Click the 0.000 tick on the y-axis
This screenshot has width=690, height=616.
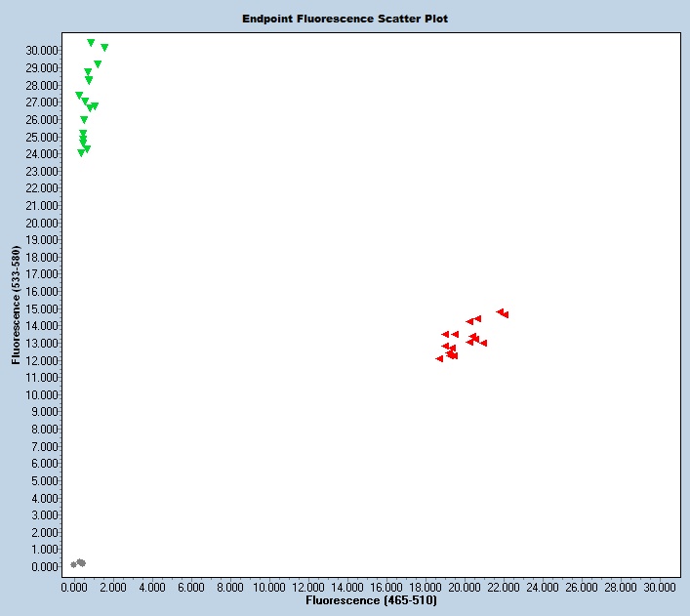[x=44, y=567]
